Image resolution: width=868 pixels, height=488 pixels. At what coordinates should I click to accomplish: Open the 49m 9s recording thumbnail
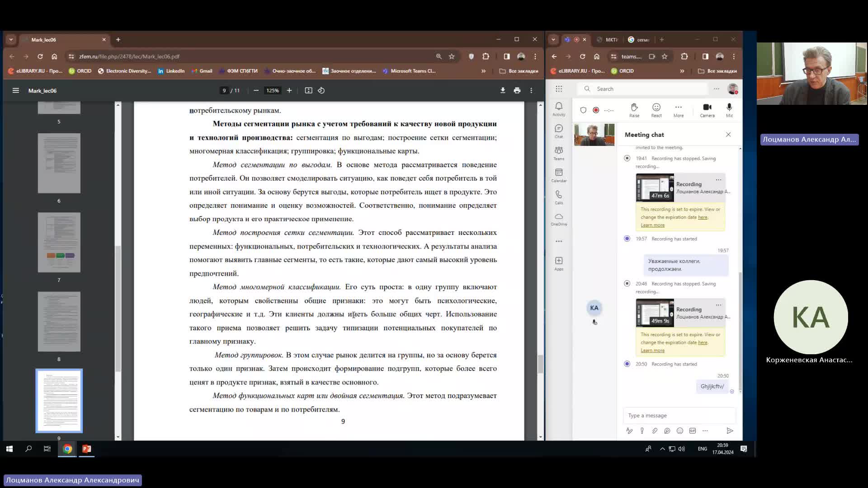(x=655, y=312)
